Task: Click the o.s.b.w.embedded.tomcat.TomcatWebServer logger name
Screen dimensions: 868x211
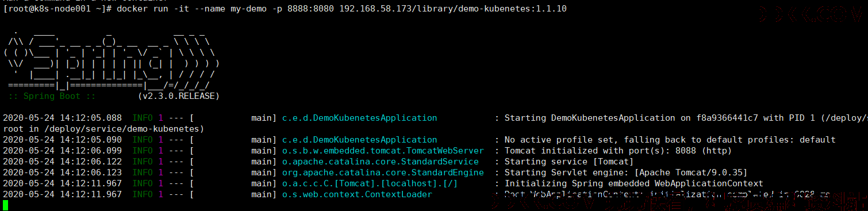Action: (382, 150)
